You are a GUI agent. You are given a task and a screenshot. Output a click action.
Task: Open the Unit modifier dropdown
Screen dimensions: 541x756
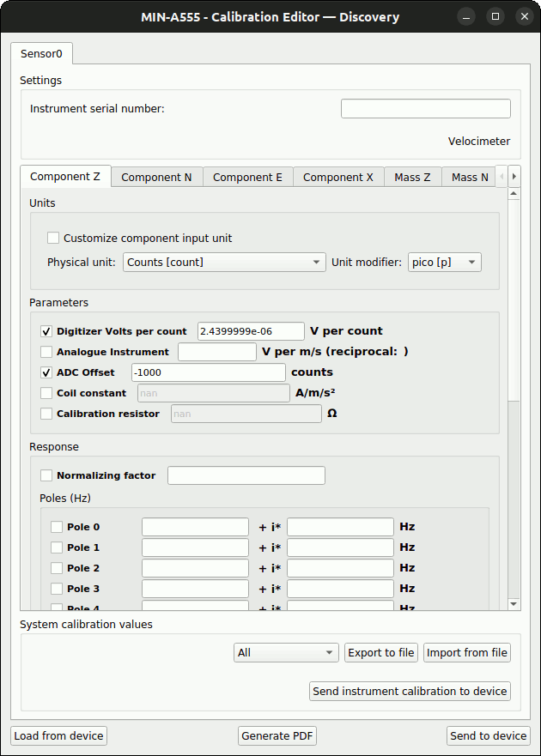click(445, 263)
